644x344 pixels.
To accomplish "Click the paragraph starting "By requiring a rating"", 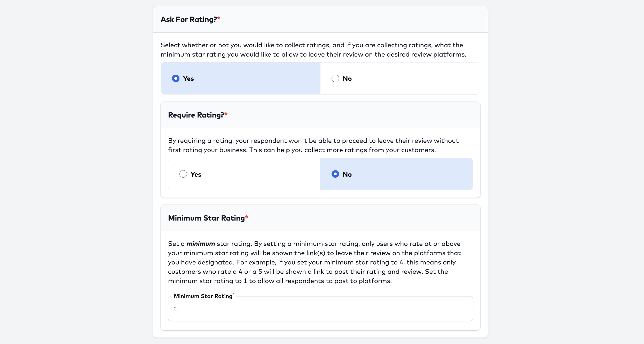I will [x=313, y=145].
